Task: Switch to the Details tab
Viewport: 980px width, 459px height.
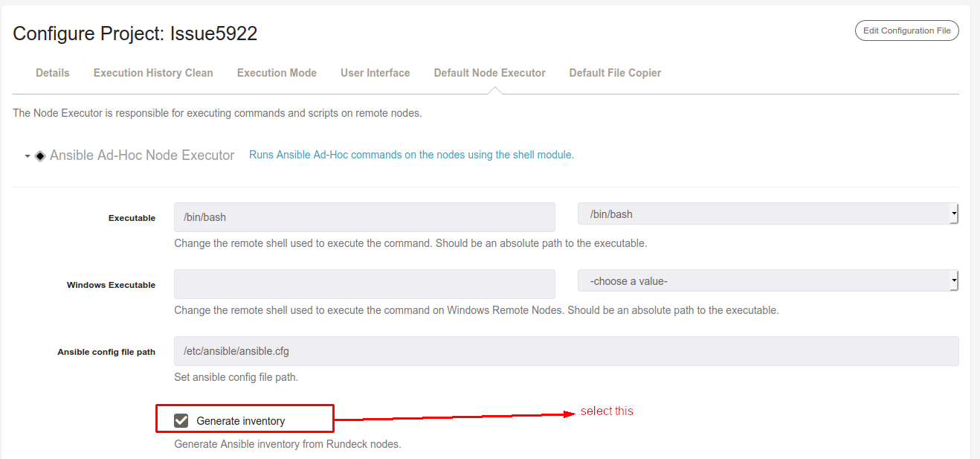Action: point(52,72)
